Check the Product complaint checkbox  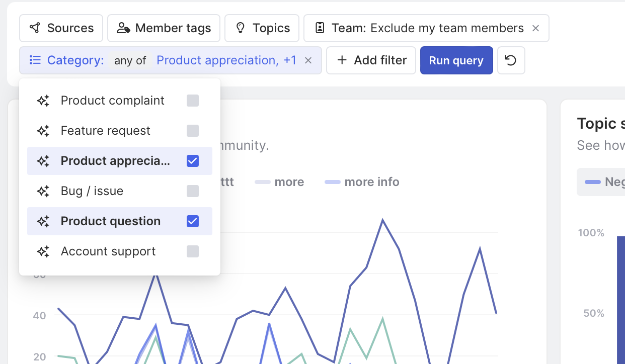coord(193,101)
